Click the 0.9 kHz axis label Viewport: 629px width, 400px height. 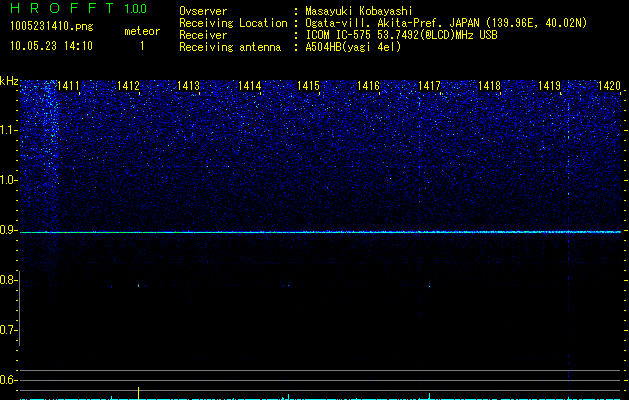pos(9,230)
